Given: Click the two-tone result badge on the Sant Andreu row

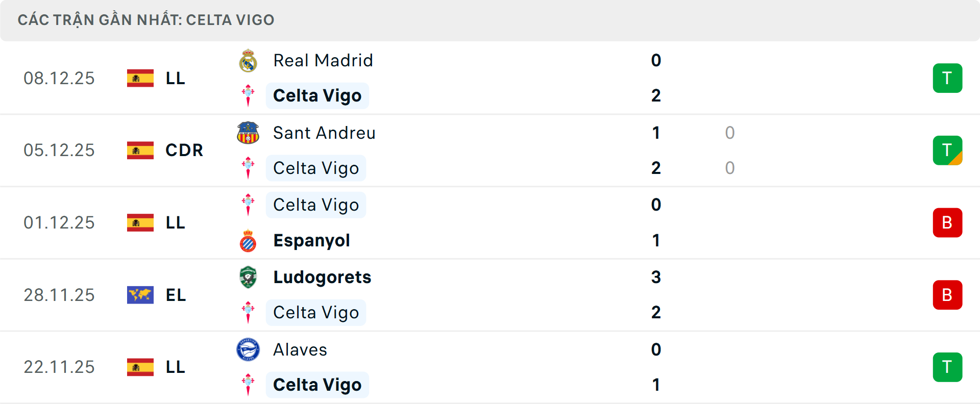Looking at the screenshot, I should [x=948, y=150].
